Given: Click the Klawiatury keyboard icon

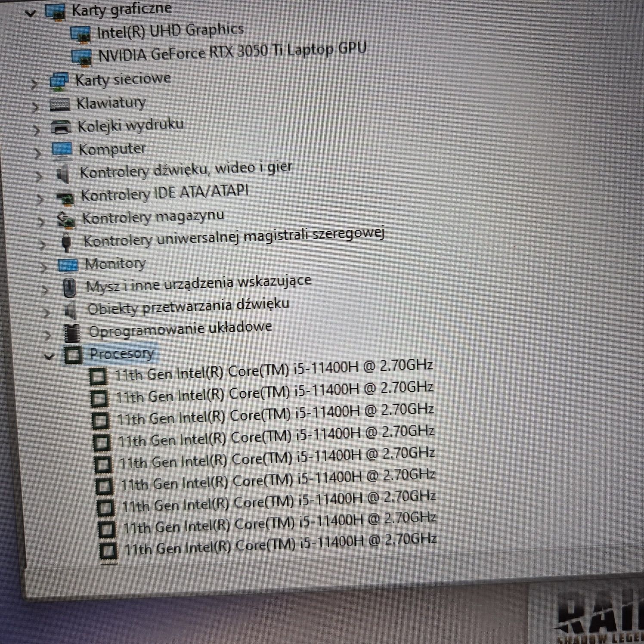Looking at the screenshot, I should (x=60, y=104).
